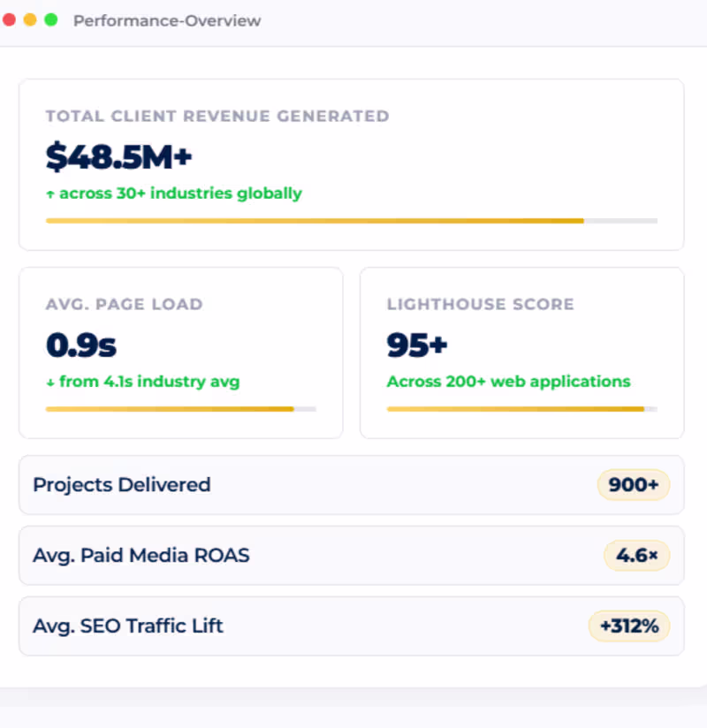
Task: Click the 900+ projects badge
Action: point(634,485)
